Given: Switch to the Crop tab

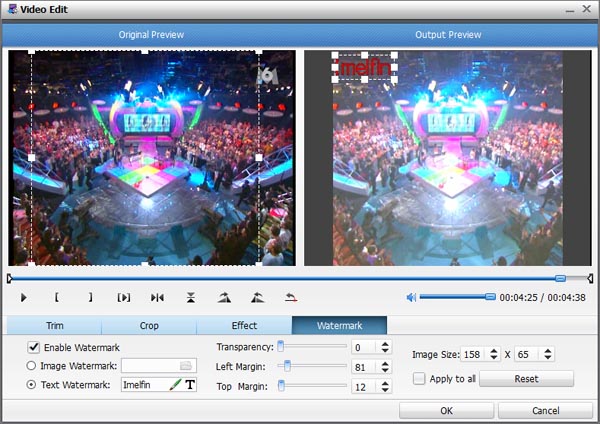Looking at the screenshot, I should click(x=149, y=325).
